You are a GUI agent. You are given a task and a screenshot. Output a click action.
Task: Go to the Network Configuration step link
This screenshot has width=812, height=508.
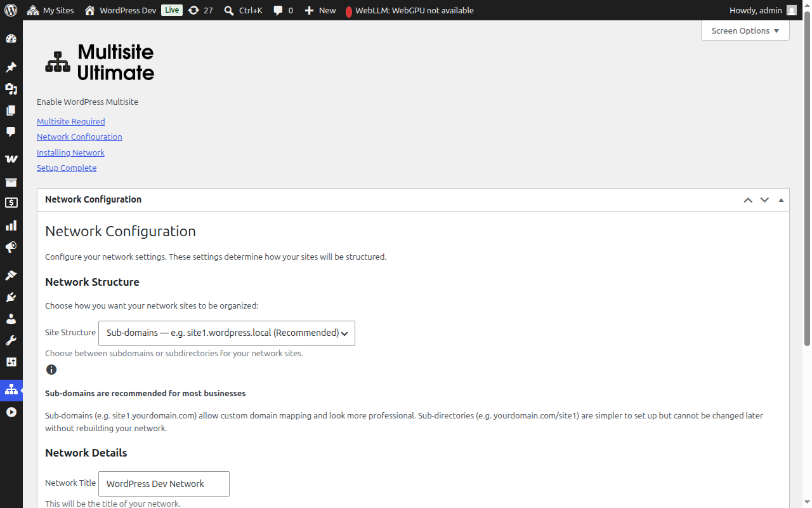pos(79,137)
